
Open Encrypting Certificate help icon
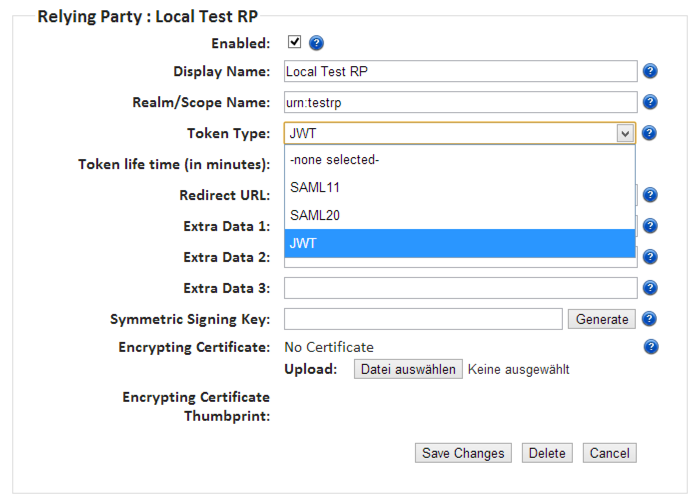tap(650, 347)
